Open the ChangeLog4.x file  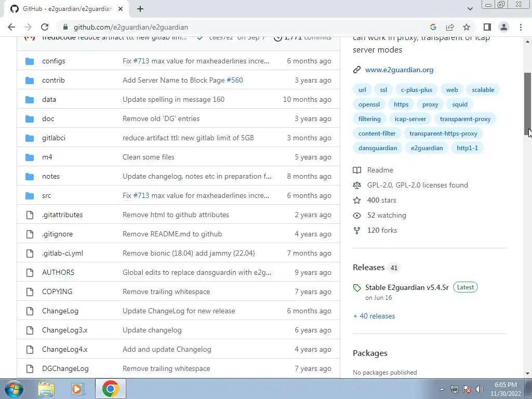65,350
